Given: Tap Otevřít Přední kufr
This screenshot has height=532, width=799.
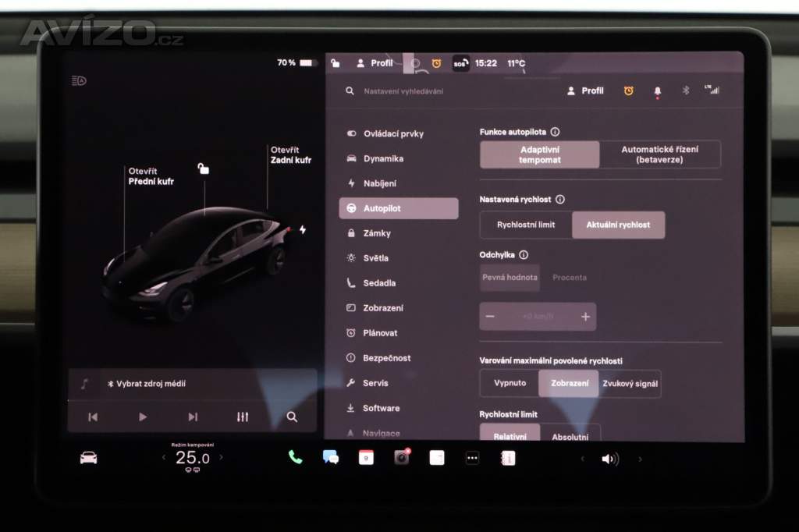Looking at the screenshot, I should coord(151,176).
